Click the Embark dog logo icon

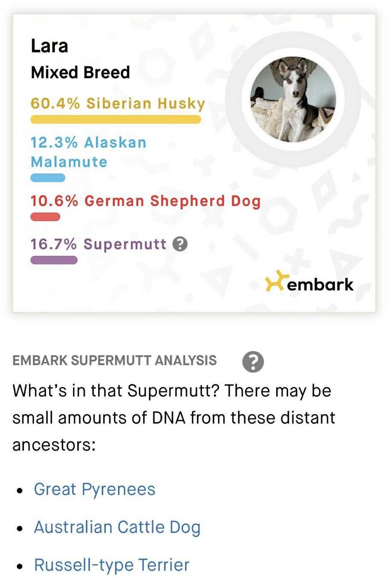pyautogui.click(x=274, y=281)
